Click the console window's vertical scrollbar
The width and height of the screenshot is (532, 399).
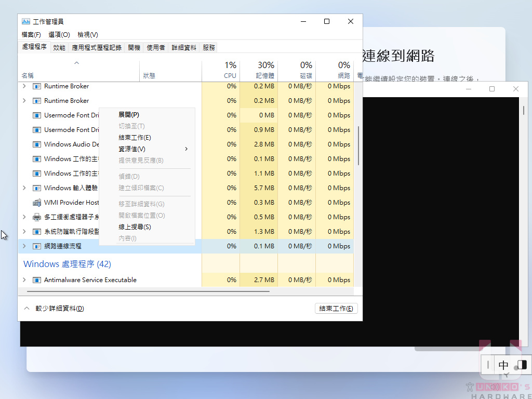pos(524,110)
